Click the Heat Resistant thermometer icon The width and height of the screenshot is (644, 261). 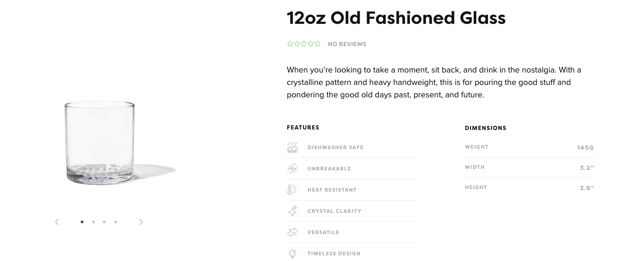tap(292, 190)
